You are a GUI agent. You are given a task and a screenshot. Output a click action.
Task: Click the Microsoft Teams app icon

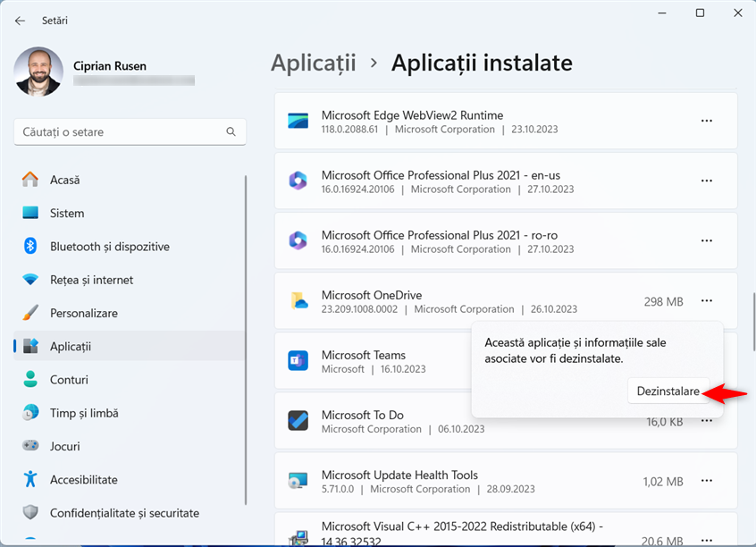coord(298,361)
